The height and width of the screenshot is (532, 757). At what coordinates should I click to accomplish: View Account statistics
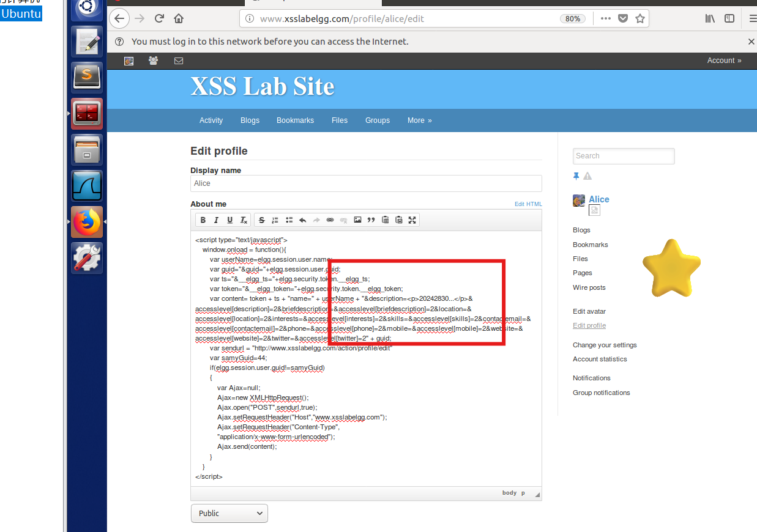(600, 359)
